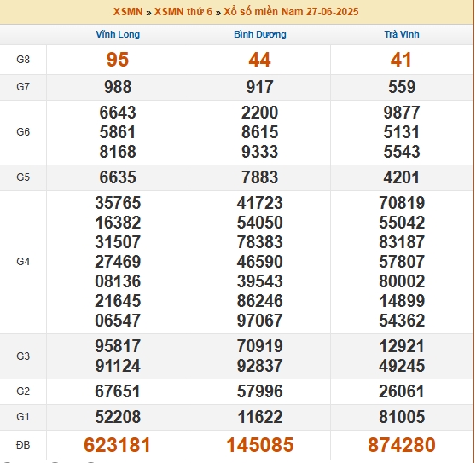Image resolution: width=476 pixels, height=463 pixels.
Task: Select the ĐB row label
Action: [23, 445]
